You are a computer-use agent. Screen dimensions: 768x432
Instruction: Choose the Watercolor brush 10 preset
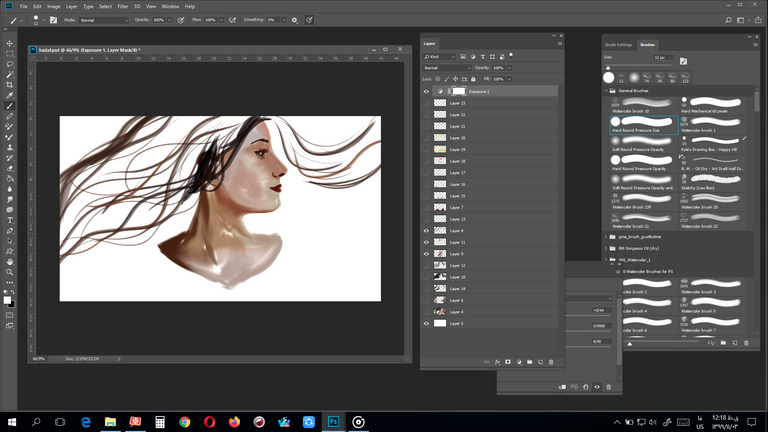pyautogui.click(x=644, y=105)
